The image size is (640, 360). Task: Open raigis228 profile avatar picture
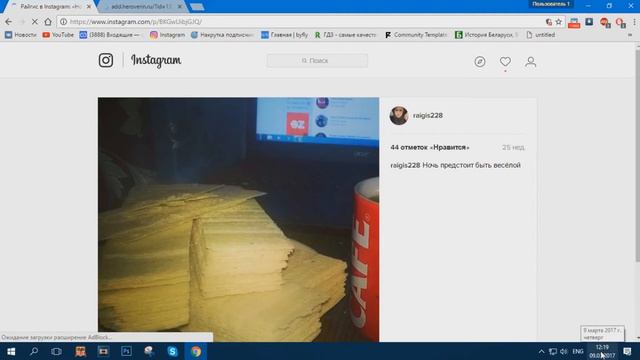(x=399, y=116)
